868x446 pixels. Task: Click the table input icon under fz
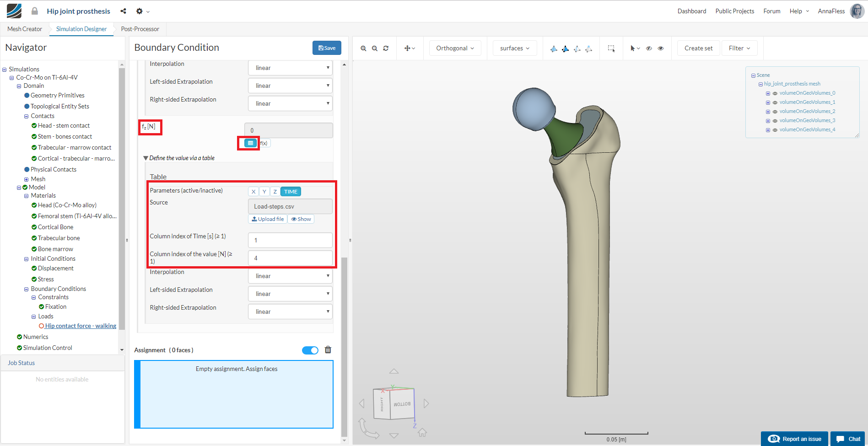tap(250, 143)
